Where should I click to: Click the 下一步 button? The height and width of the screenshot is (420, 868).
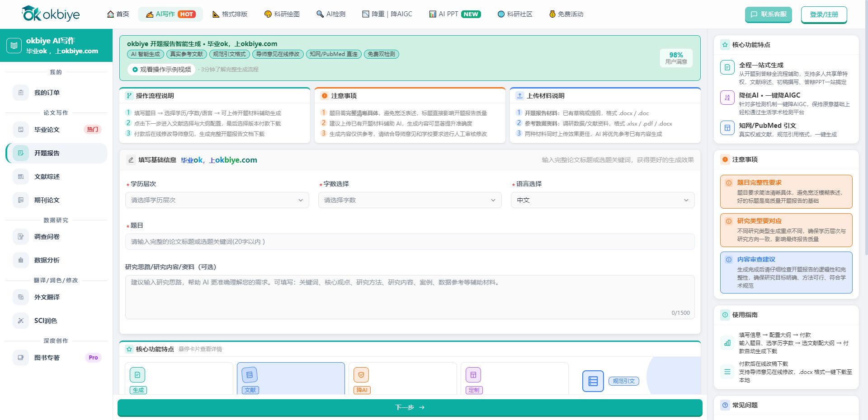(410, 407)
